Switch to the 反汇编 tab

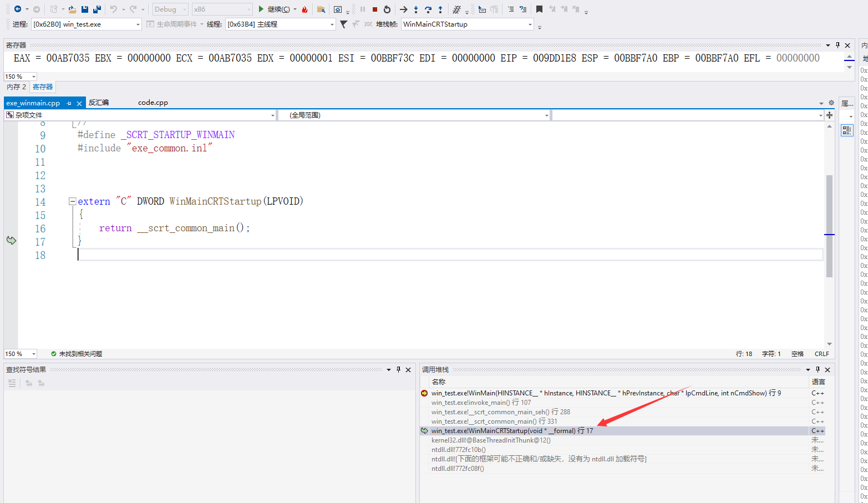pyautogui.click(x=99, y=103)
